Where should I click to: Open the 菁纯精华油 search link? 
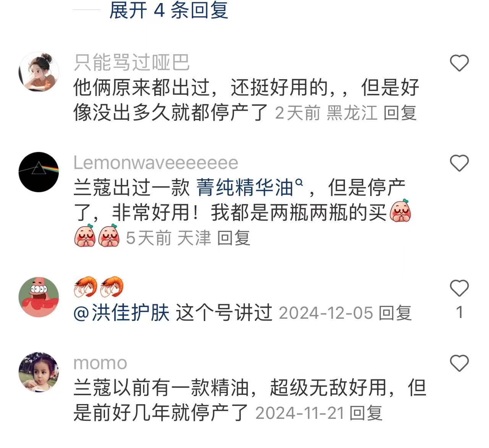click(250, 187)
